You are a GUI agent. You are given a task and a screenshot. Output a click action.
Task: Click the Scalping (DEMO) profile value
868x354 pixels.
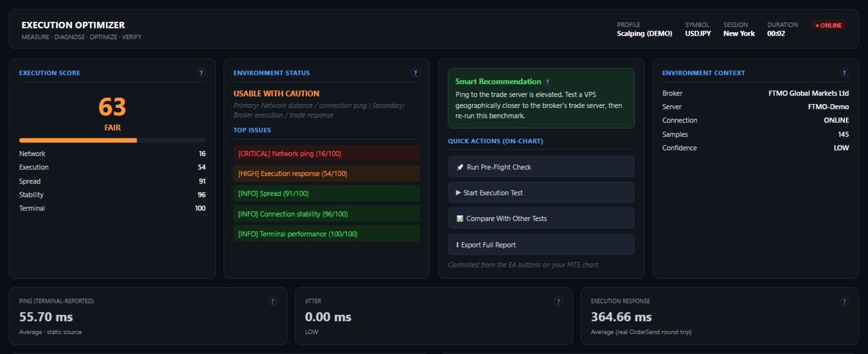click(x=644, y=33)
